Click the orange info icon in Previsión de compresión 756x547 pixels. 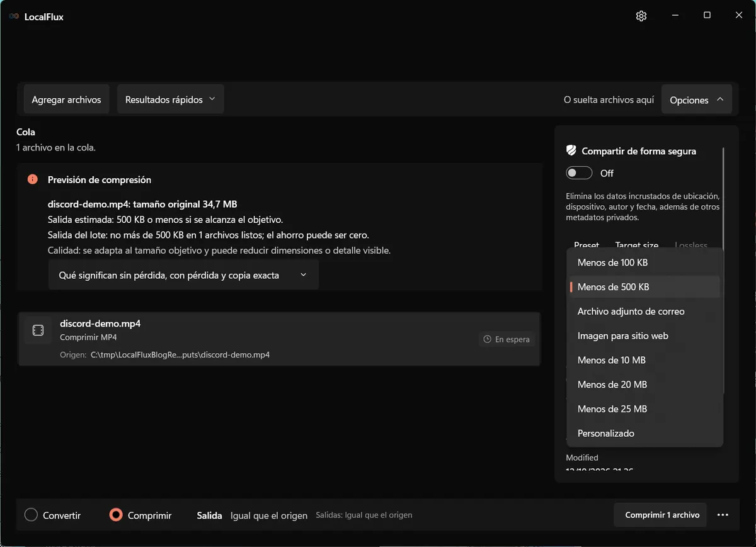pyautogui.click(x=33, y=179)
